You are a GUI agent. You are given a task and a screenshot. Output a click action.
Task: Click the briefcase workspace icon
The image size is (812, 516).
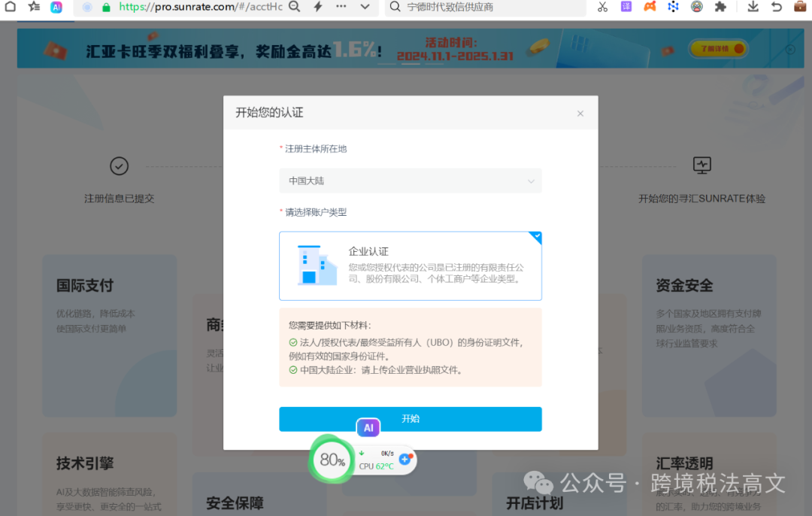tap(799, 8)
